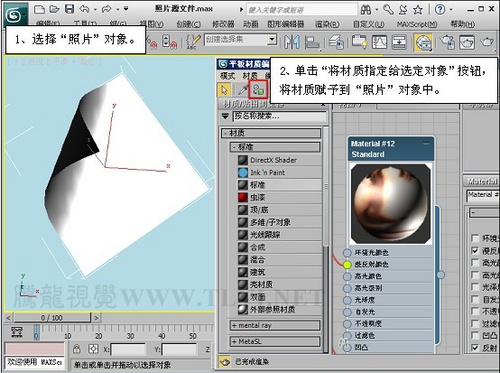Toggle the selection lock padlock

(x=77, y=349)
